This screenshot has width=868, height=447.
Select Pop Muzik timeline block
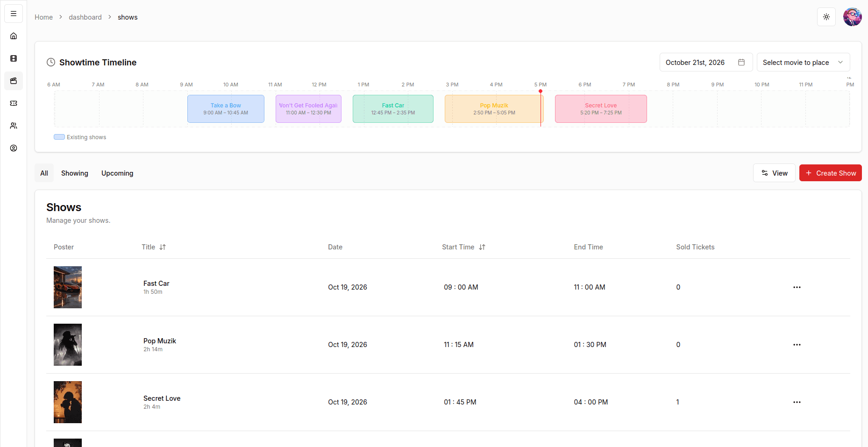[x=494, y=109]
